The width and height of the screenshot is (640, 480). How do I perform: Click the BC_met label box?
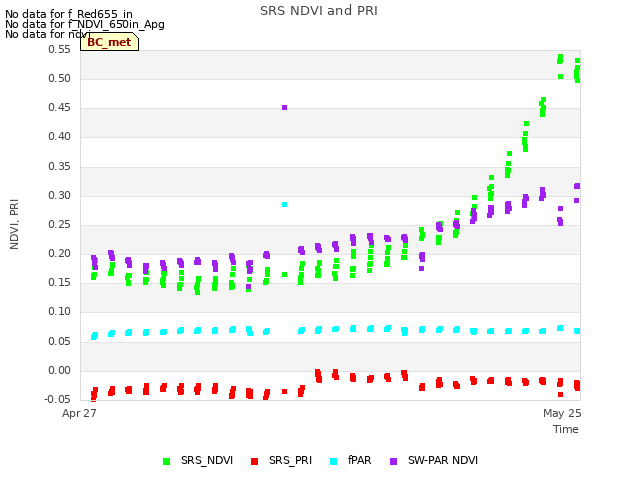click(x=109, y=42)
